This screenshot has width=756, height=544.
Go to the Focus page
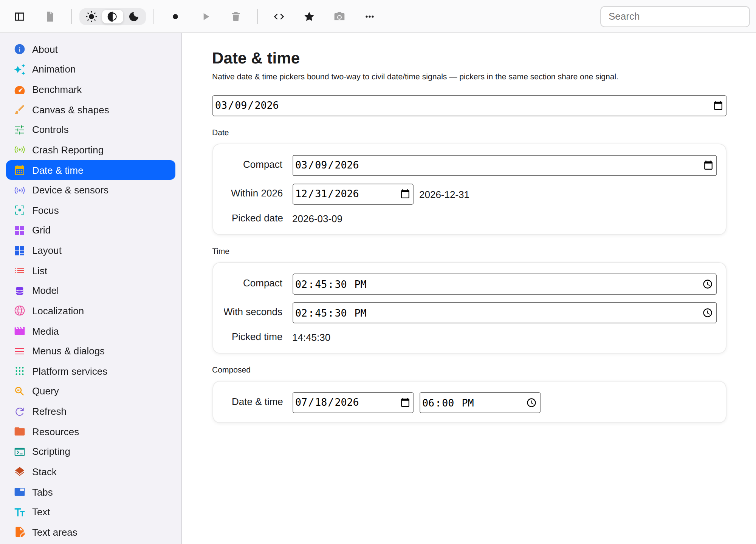pyautogui.click(x=91, y=210)
